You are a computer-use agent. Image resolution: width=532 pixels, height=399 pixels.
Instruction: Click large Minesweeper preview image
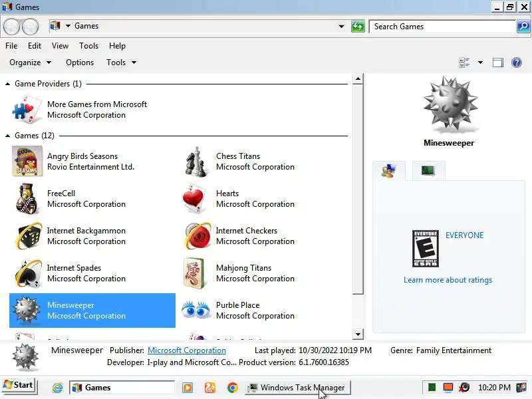coord(450,104)
